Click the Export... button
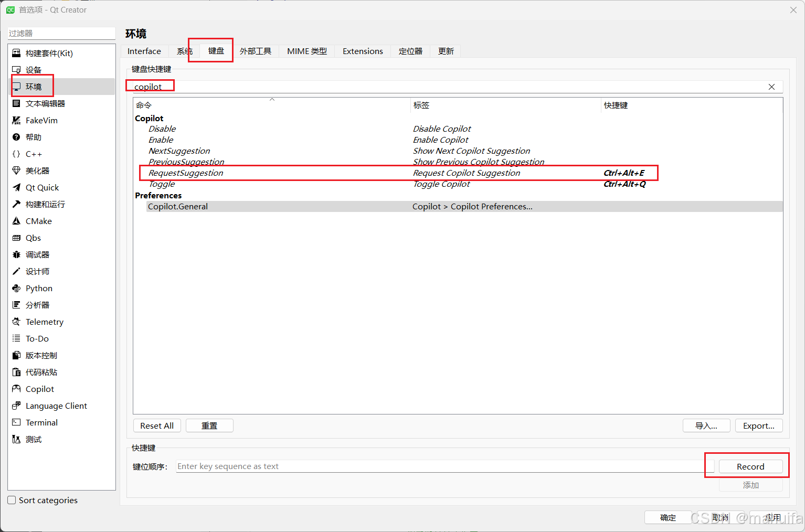 (x=759, y=425)
